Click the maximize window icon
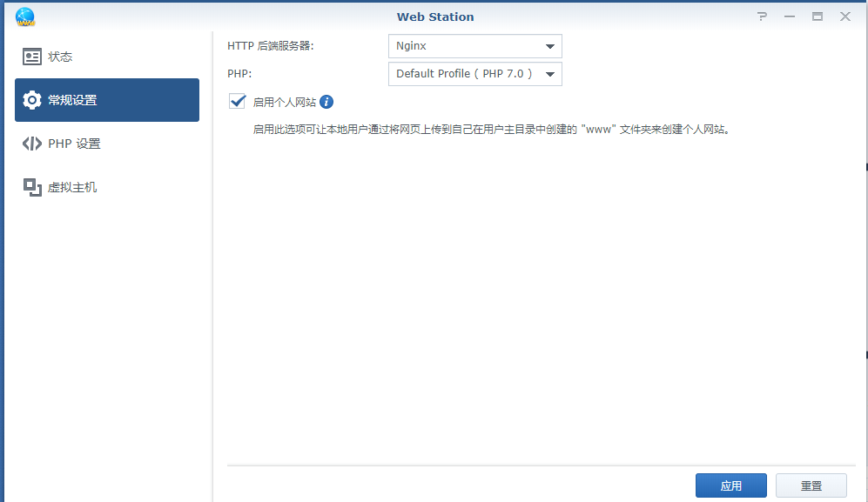Image resolution: width=868 pixels, height=502 pixels. (816, 16)
